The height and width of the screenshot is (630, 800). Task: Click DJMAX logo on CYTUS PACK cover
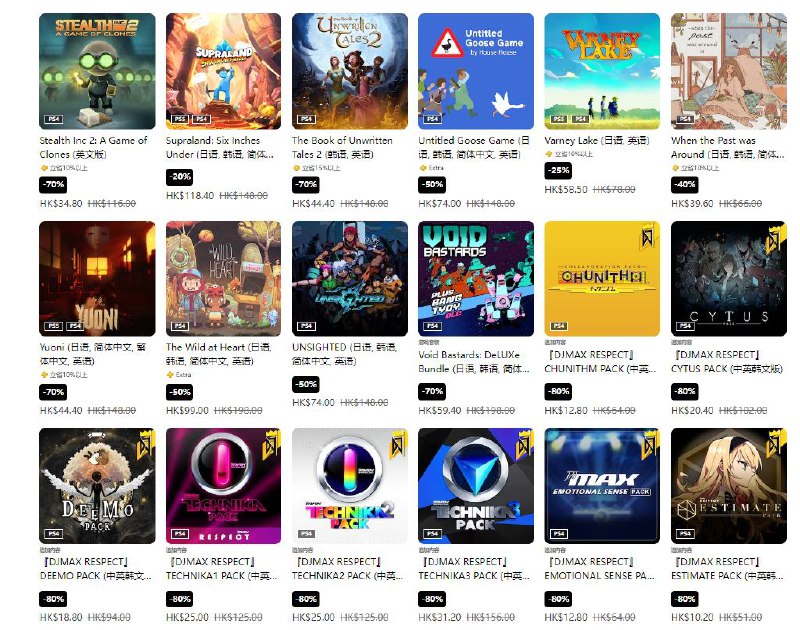click(774, 237)
